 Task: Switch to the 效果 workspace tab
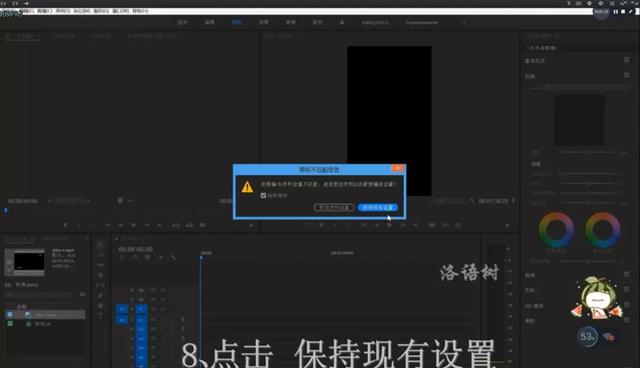(x=263, y=22)
